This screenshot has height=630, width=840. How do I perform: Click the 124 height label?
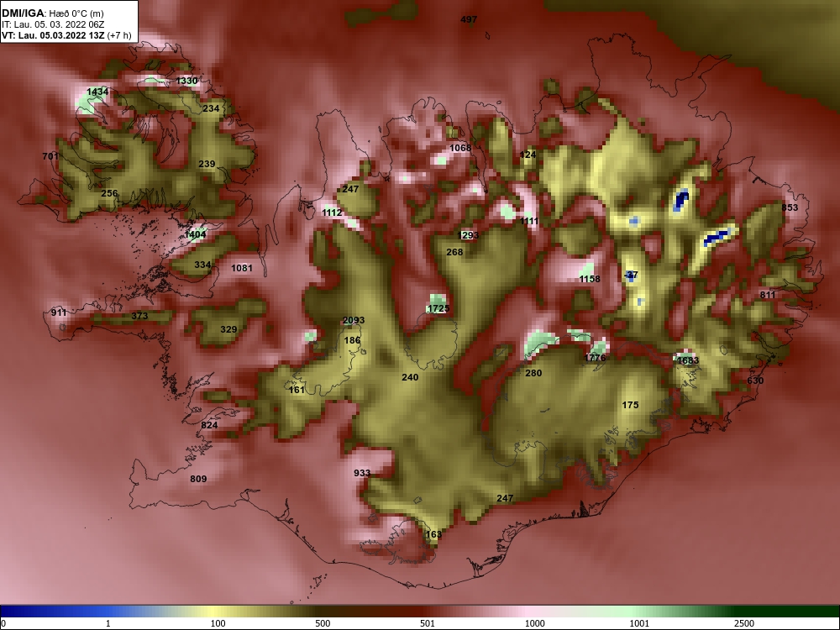pyautogui.click(x=528, y=155)
